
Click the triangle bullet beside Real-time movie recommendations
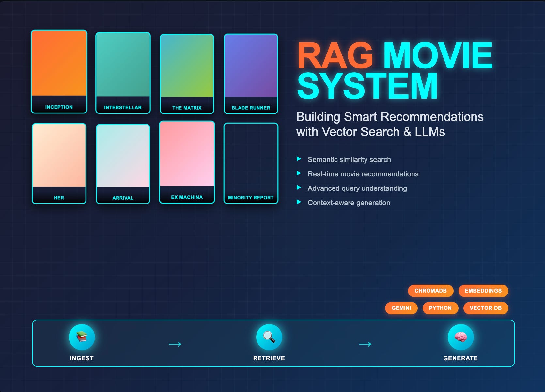pos(299,173)
